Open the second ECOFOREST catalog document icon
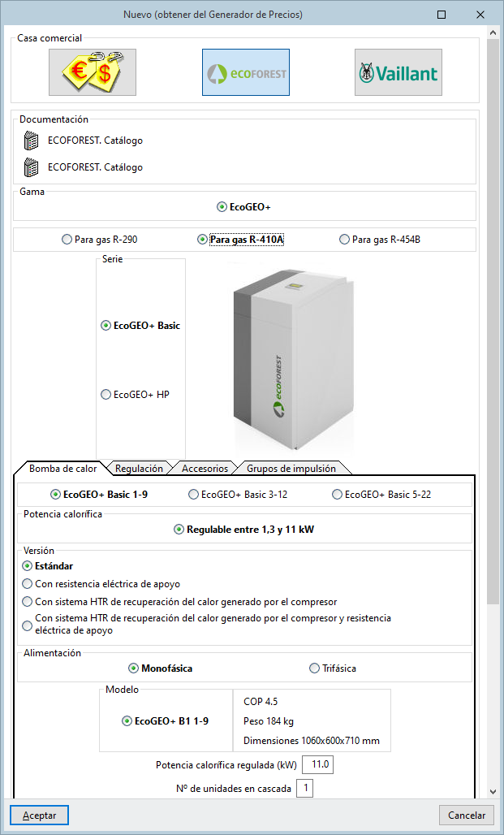Screen dimensions: 504x835 click(32, 167)
